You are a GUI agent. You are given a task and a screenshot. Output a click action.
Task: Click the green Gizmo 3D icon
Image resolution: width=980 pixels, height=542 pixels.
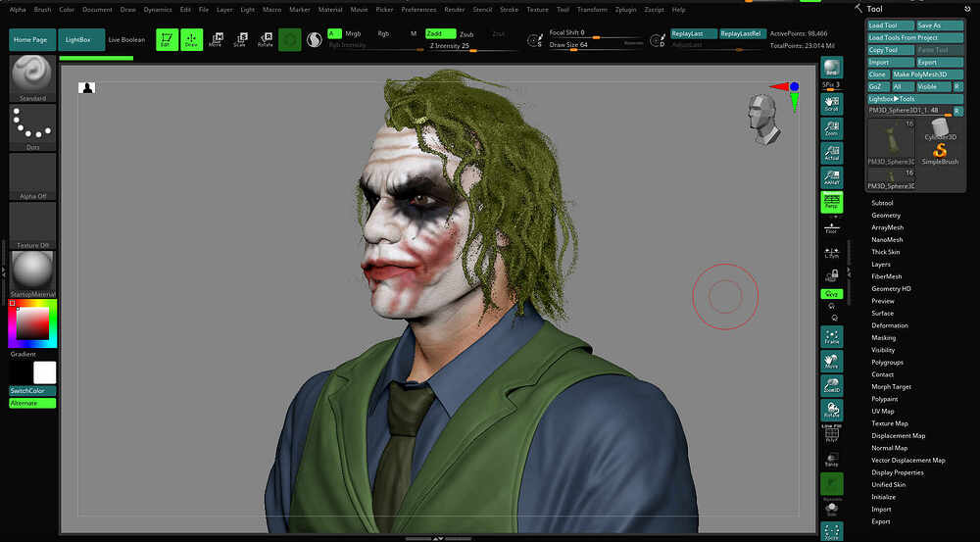coord(289,40)
